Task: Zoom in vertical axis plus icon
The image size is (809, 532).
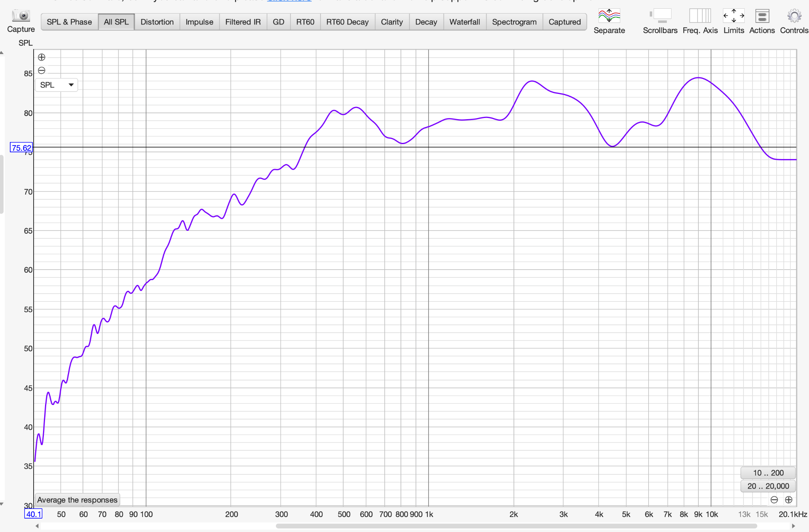Action: (x=41, y=57)
